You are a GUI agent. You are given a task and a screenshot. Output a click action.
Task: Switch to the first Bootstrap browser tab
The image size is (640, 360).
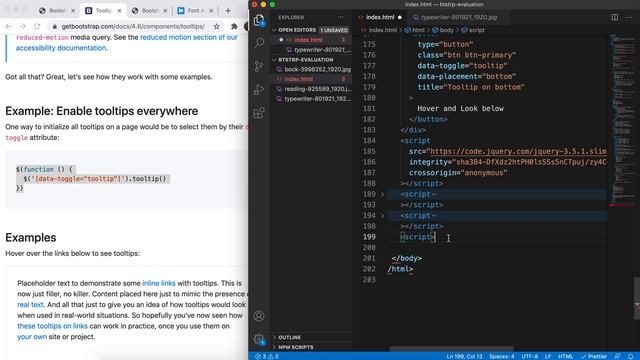(x=57, y=11)
